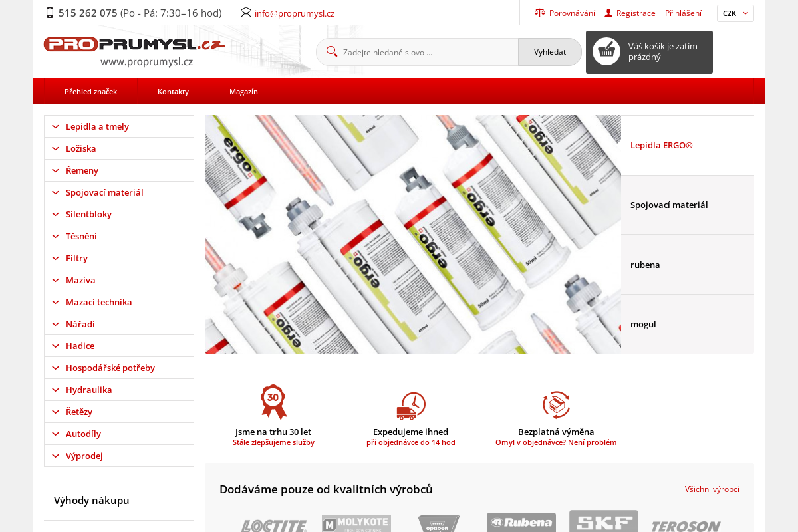The image size is (798, 532).
Task: Click the 30 years award ribbon icon
Action: (x=273, y=402)
